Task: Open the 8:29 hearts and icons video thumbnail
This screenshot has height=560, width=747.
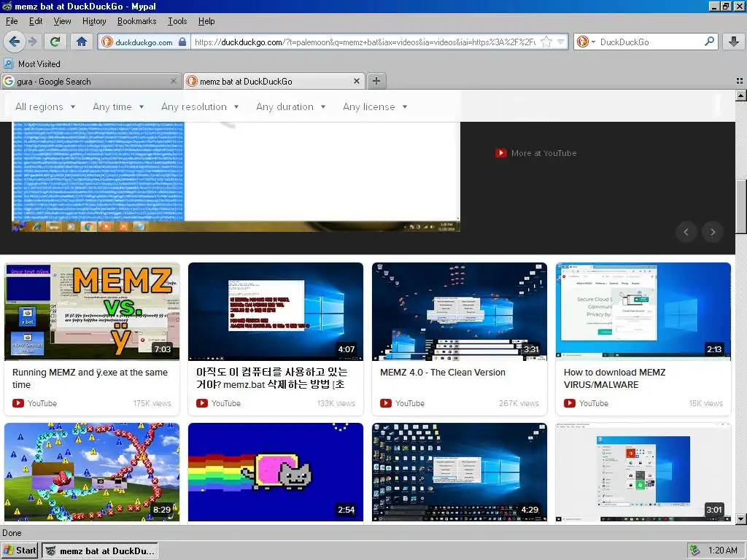Action: pos(92,472)
